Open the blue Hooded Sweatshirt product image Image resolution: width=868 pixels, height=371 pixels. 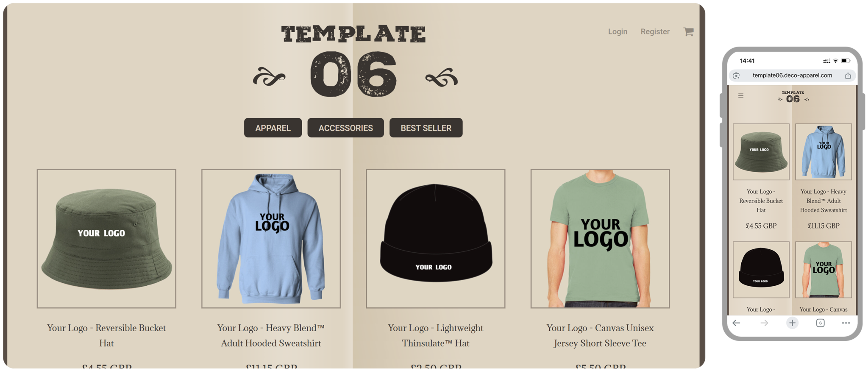(x=271, y=239)
